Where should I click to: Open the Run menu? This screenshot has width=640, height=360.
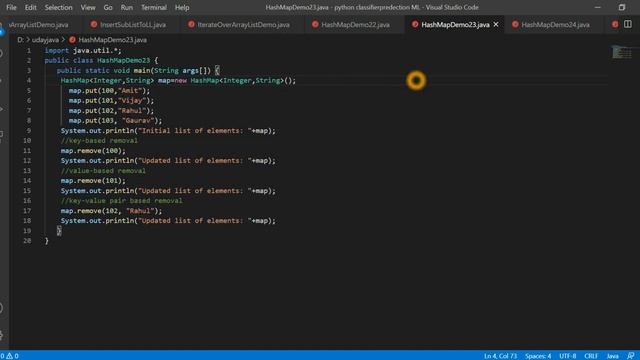127,7
